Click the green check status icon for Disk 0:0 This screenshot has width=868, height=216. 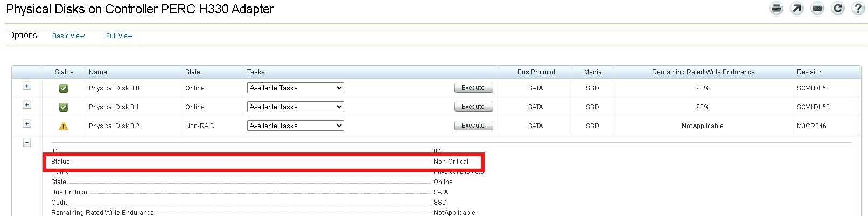64,88
